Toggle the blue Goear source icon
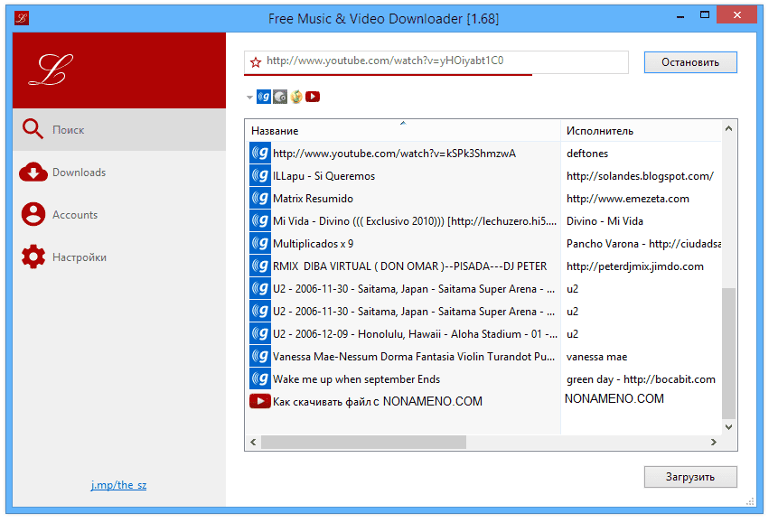 [264, 97]
